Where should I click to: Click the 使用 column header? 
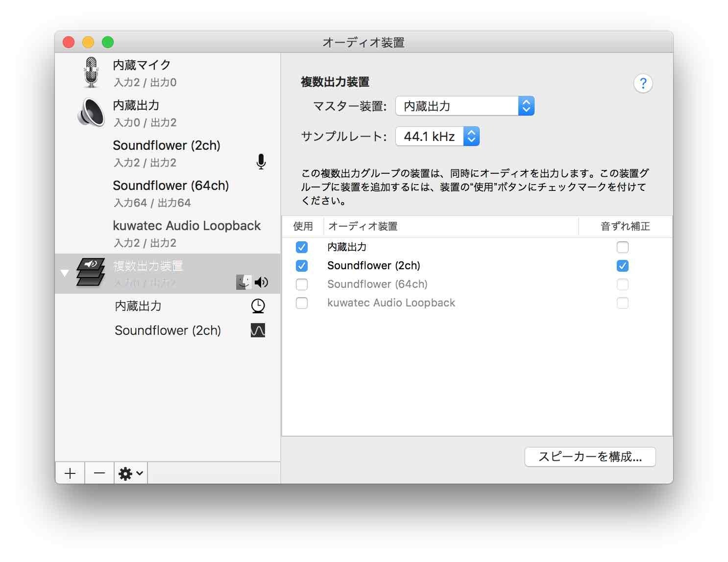[303, 226]
